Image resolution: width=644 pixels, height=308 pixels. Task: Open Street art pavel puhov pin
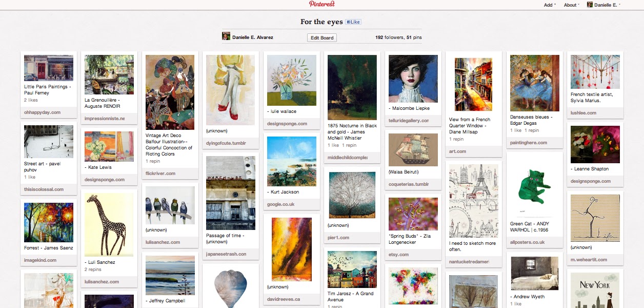pyautogui.click(x=49, y=141)
